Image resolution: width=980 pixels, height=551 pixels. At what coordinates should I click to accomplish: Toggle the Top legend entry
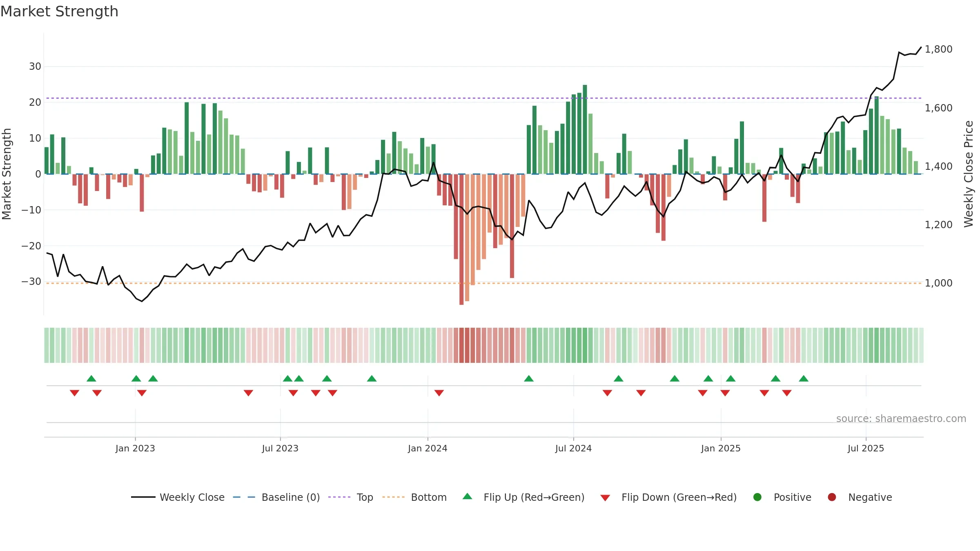coord(351,497)
